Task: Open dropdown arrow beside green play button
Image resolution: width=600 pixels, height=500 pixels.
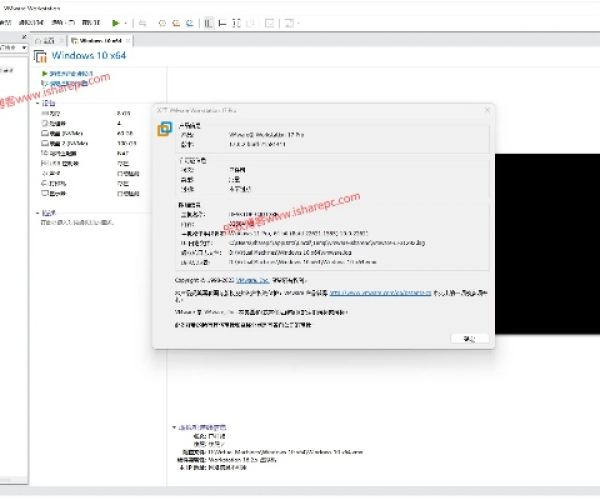Action: coord(126,23)
